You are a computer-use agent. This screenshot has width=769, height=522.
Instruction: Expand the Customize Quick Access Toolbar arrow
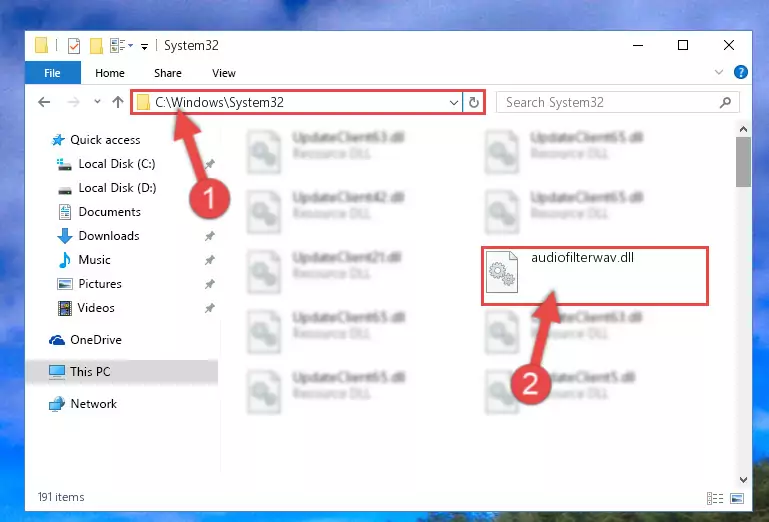(144, 47)
